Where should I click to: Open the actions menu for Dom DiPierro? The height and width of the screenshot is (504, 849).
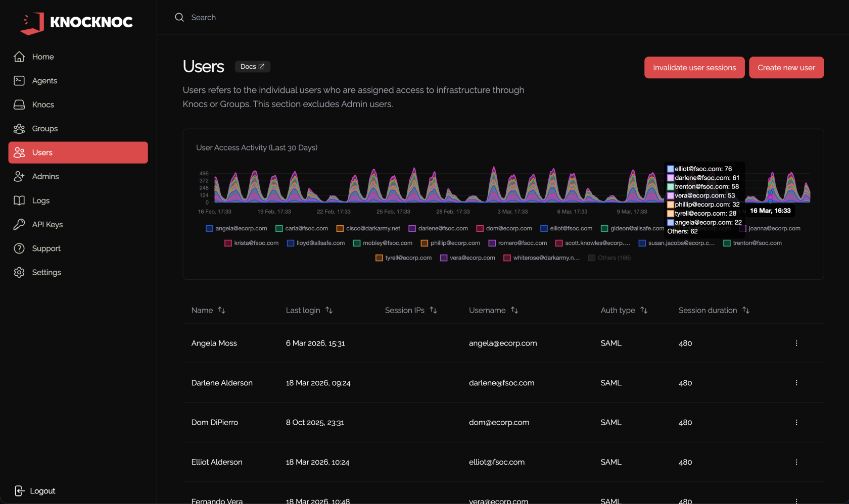coord(796,422)
